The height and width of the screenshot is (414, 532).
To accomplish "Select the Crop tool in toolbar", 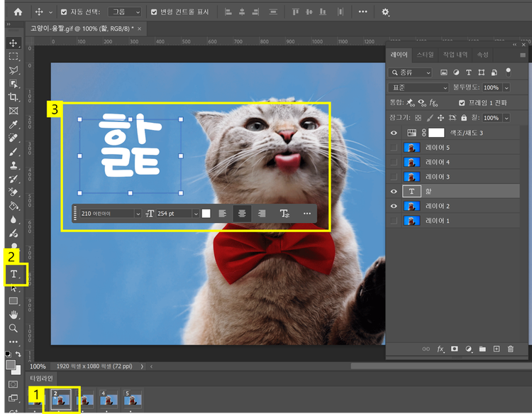I will [13, 97].
